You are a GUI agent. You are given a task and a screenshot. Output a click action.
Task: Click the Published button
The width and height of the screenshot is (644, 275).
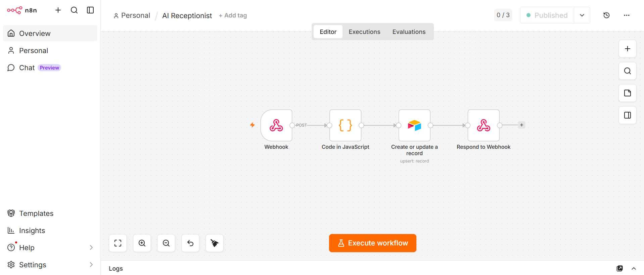coord(547,15)
